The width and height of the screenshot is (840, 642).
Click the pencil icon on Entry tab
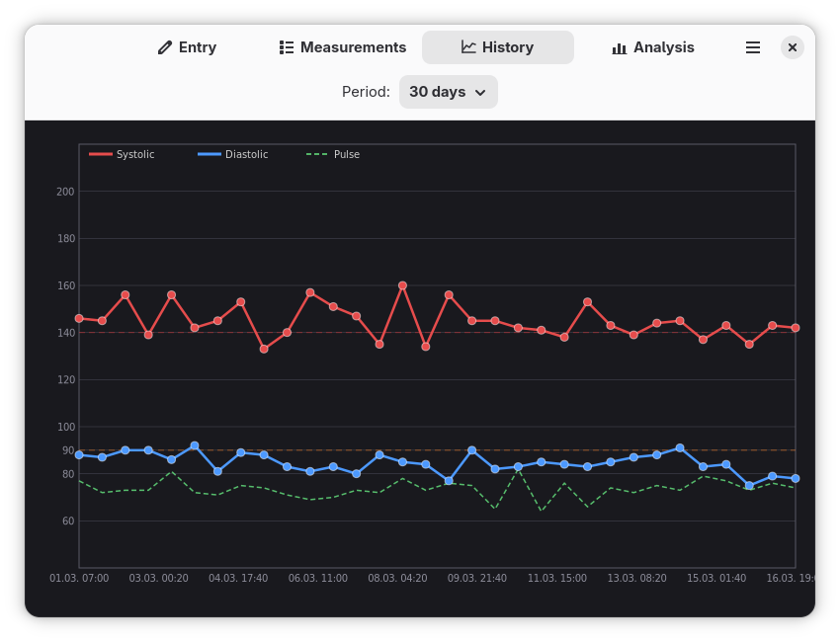tap(165, 47)
